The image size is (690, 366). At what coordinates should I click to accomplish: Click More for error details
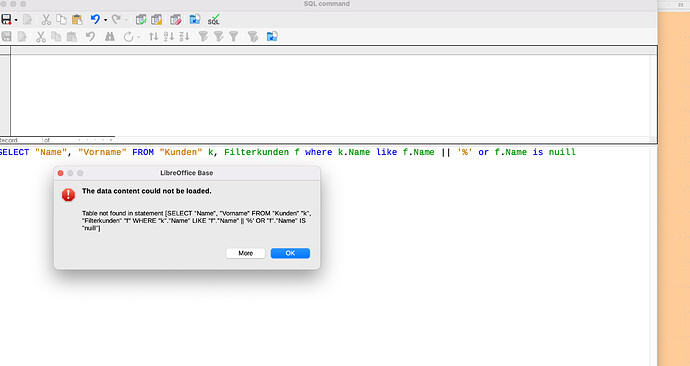pyautogui.click(x=246, y=253)
